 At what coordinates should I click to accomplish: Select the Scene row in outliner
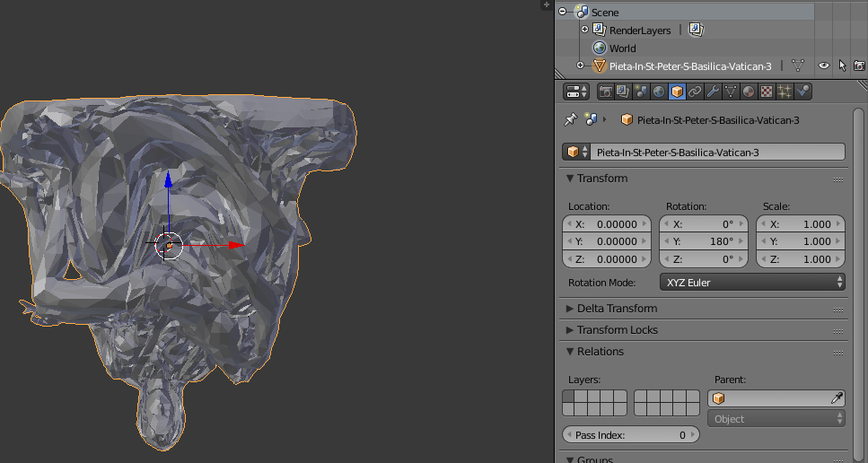click(686, 12)
